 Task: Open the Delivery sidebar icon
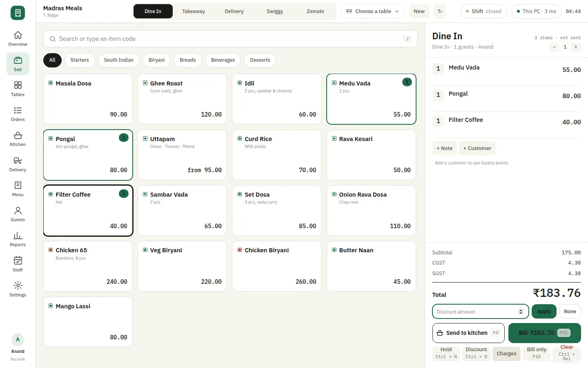18,164
